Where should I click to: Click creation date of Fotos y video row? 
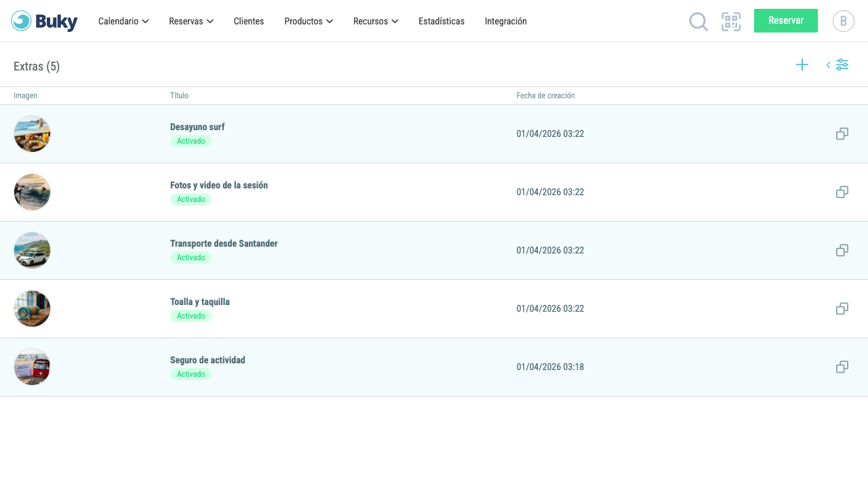(550, 192)
